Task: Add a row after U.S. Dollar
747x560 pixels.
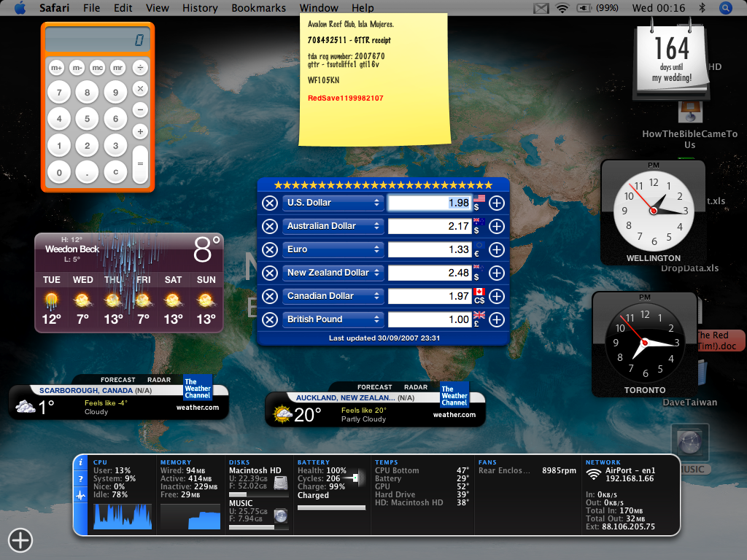Action: pos(496,203)
